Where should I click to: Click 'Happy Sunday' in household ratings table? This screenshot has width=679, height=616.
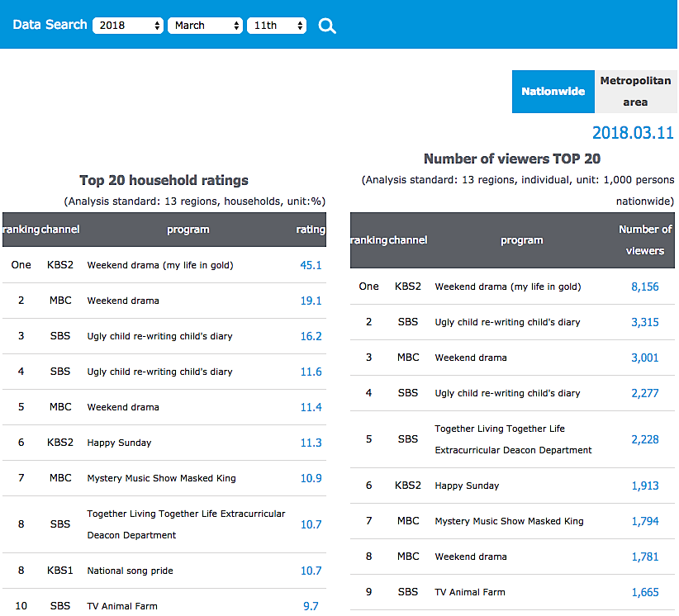pyautogui.click(x=119, y=443)
